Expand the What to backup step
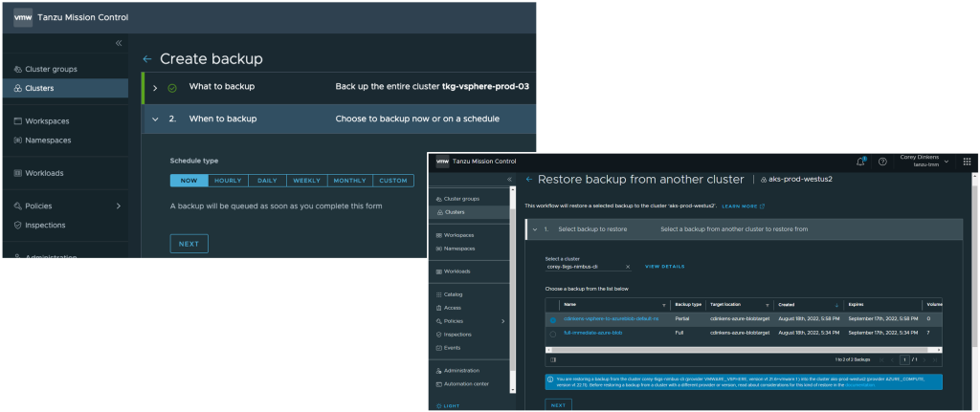This screenshot has height=412, width=980. click(x=155, y=87)
